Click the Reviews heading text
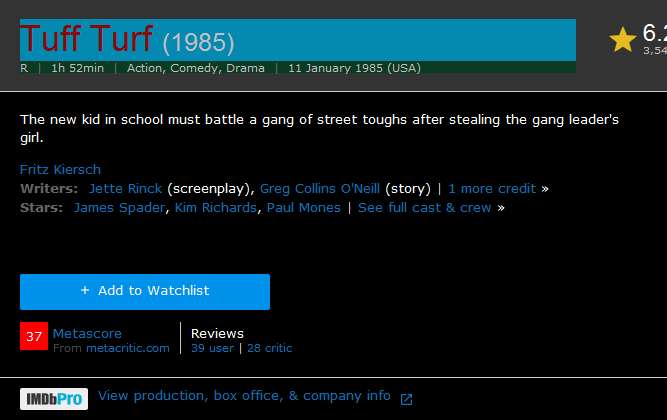 tap(217, 333)
